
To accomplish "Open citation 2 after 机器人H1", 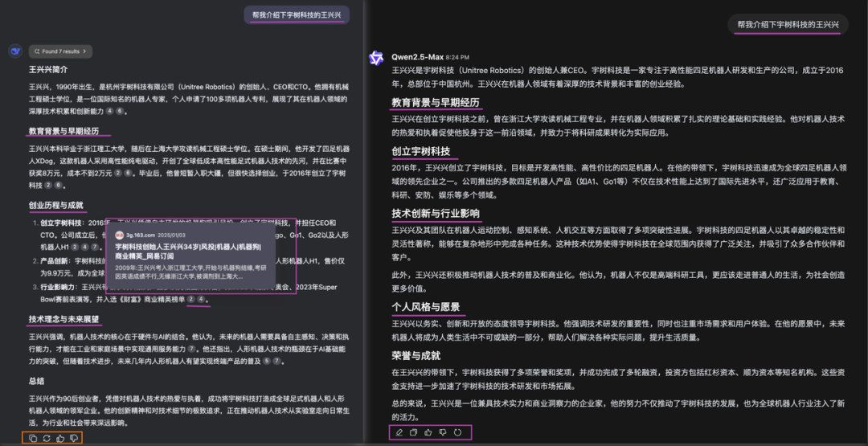I will click(76, 247).
